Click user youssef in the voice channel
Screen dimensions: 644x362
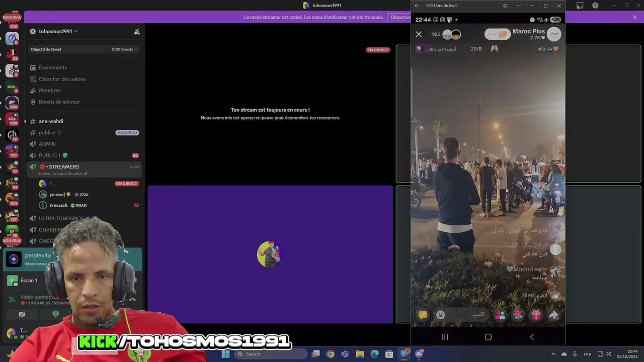pyautogui.click(x=60, y=195)
